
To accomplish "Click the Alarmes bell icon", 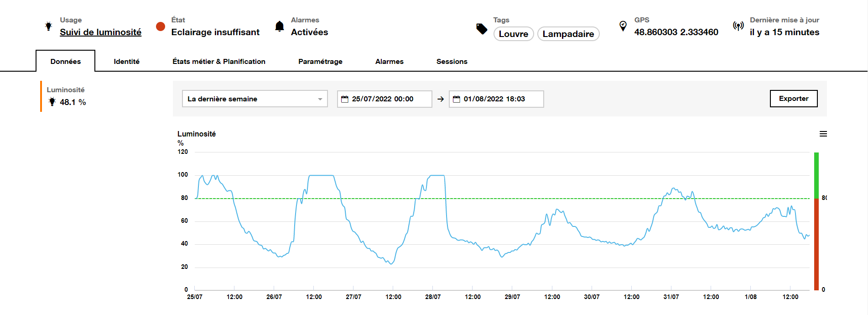I will (280, 26).
